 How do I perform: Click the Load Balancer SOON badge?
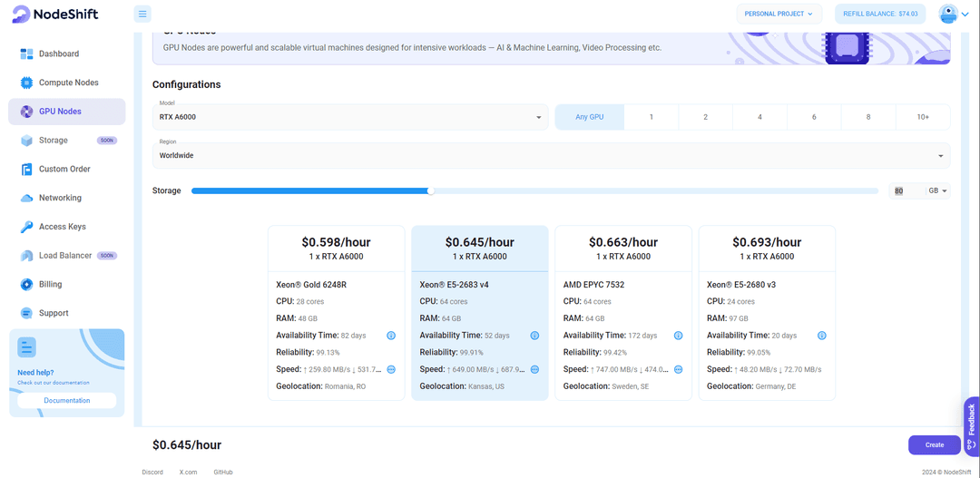click(107, 256)
